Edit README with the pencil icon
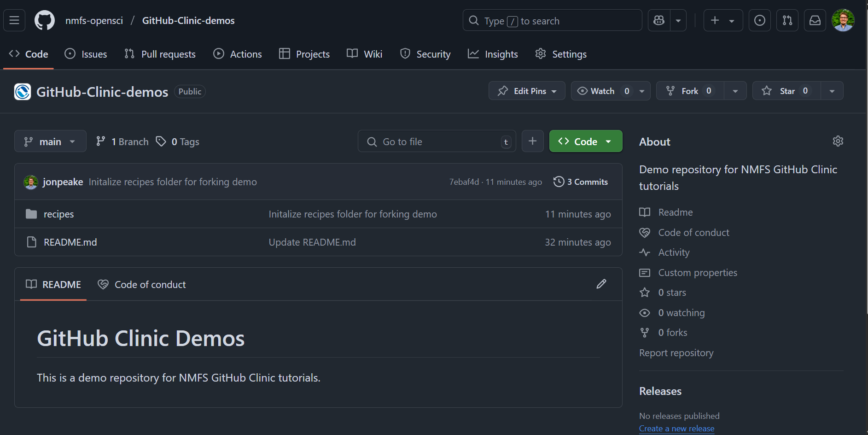 (x=601, y=284)
